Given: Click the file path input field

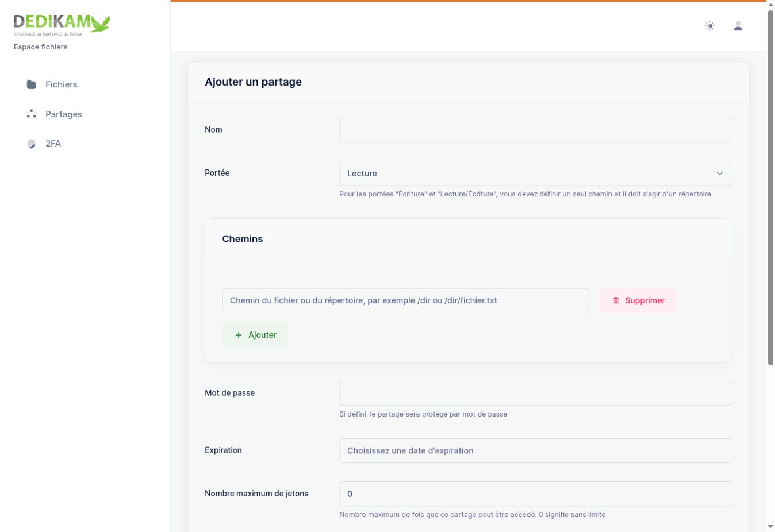Looking at the screenshot, I should pyautogui.click(x=406, y=300).
